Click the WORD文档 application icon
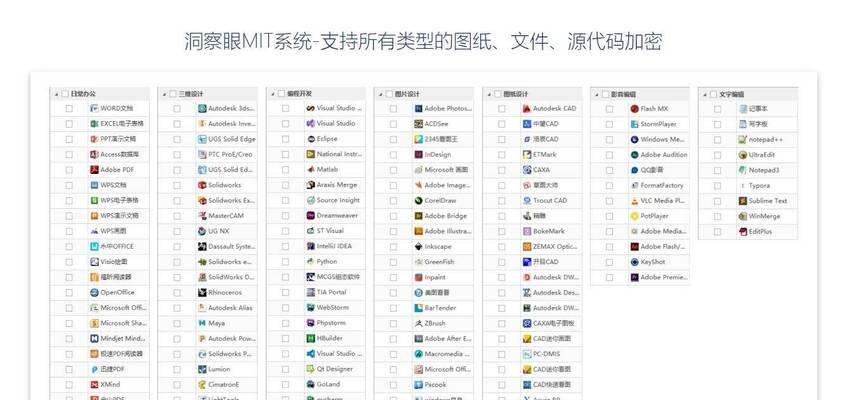The height and width of the screenshot is (400, 847). tap(94, 109)
